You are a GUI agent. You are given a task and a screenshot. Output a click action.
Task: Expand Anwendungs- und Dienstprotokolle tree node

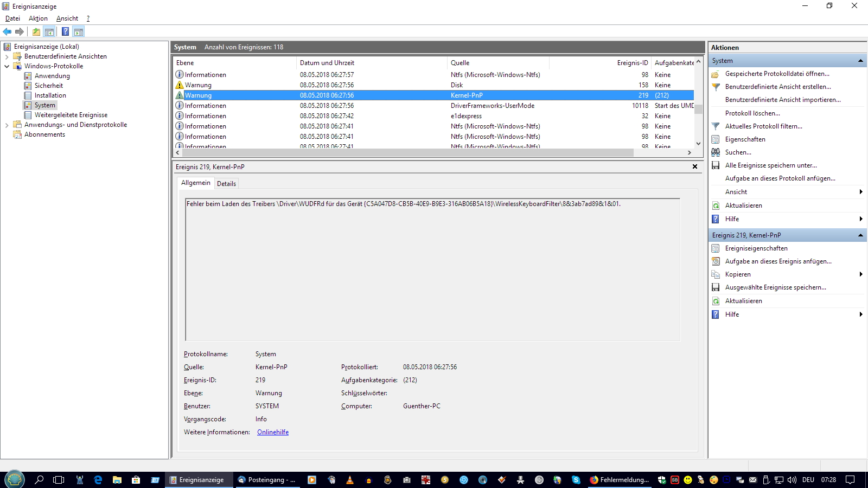7,125
